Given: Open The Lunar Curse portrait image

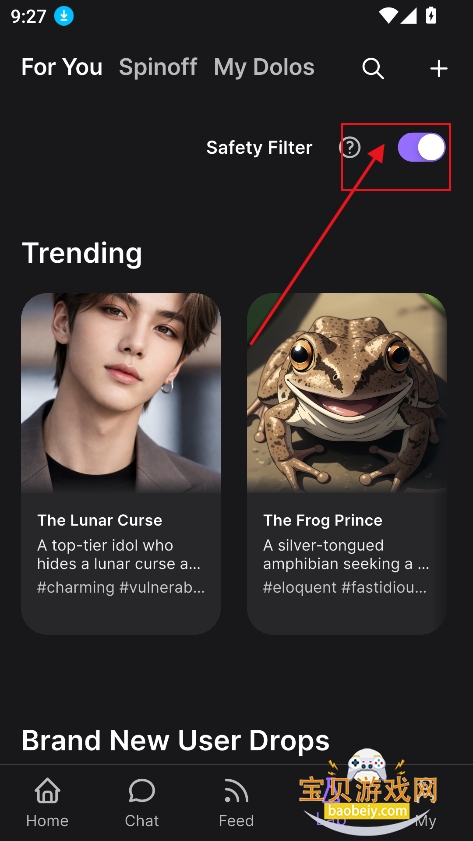Looking at the screenshot, I should tap(121, 393).
